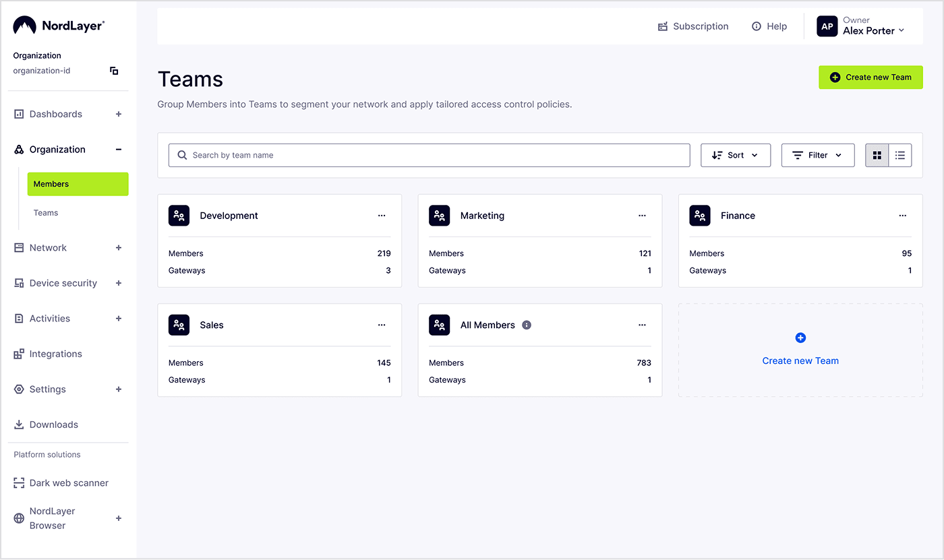Expand the Device security section
Image resolution: width=944 pixels, height=560 pixels.
point(119,283)
